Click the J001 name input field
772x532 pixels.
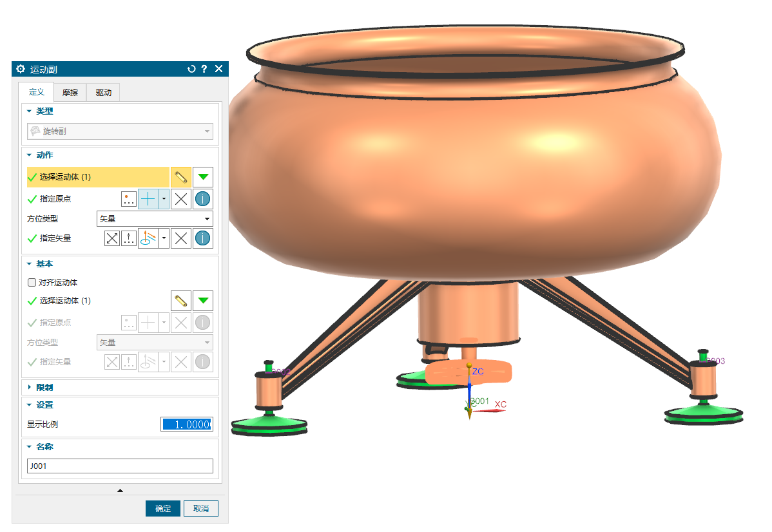click(120, 466)
